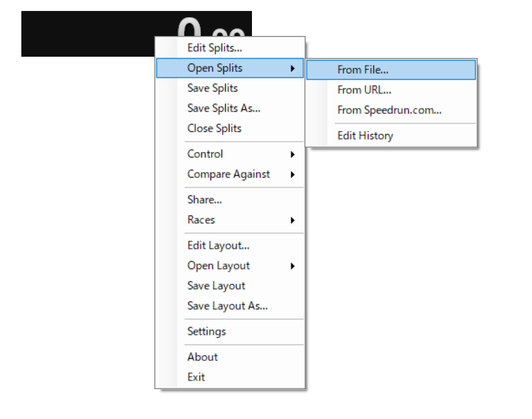Open Edit Splits... from context menu
Screen dimensions: 532x419
point(229,48)
